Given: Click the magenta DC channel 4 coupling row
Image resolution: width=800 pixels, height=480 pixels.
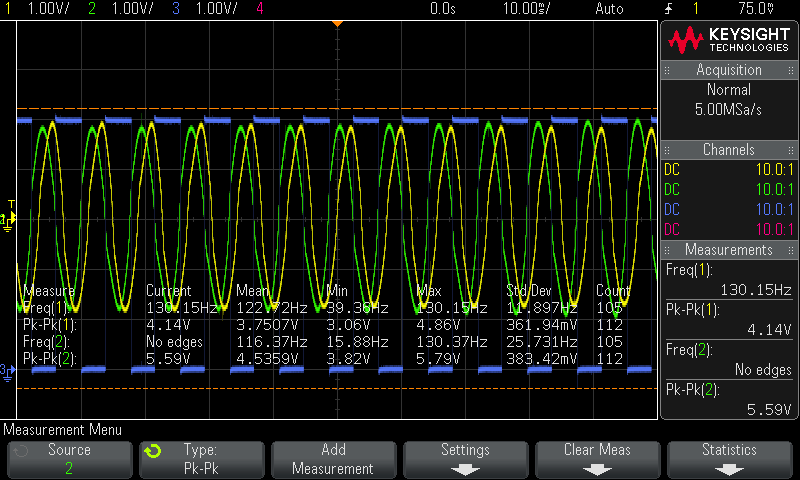Looking at the screenshot, I should coord(729,229).
